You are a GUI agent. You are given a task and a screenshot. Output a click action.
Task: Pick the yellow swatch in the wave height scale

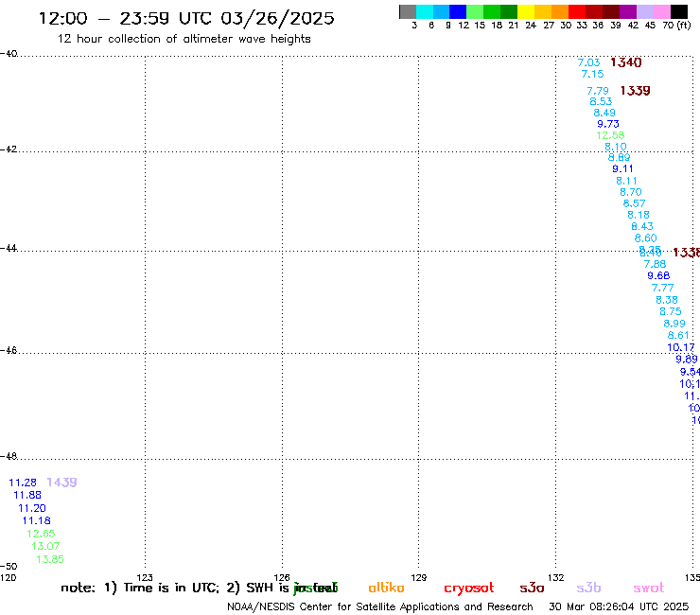coord(526,11)
